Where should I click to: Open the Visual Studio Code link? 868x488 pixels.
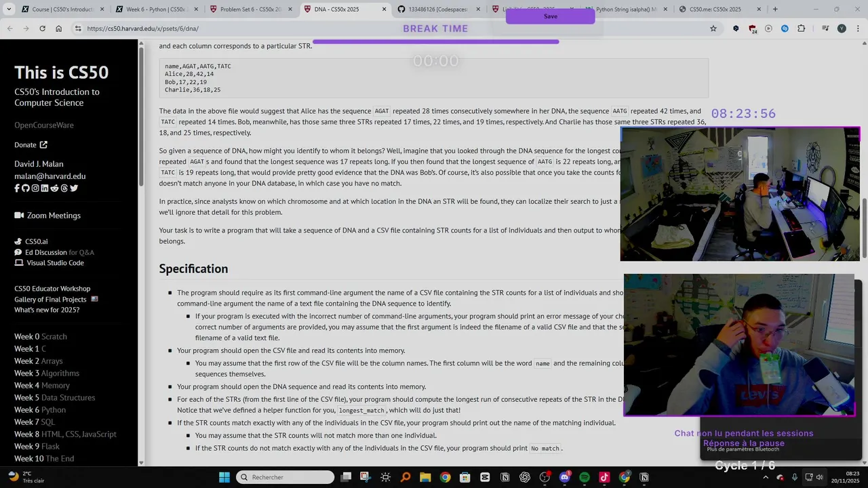click(49, 263)
